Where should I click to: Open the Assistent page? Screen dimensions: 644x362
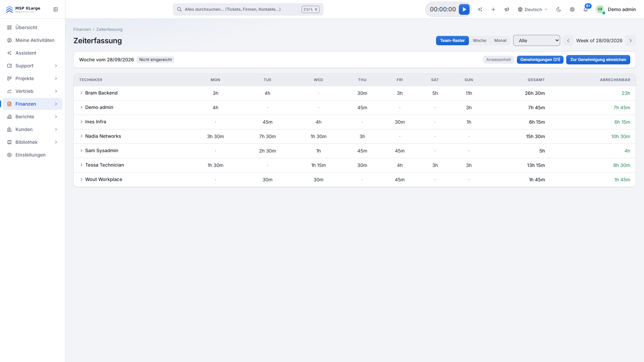[33, 53]
